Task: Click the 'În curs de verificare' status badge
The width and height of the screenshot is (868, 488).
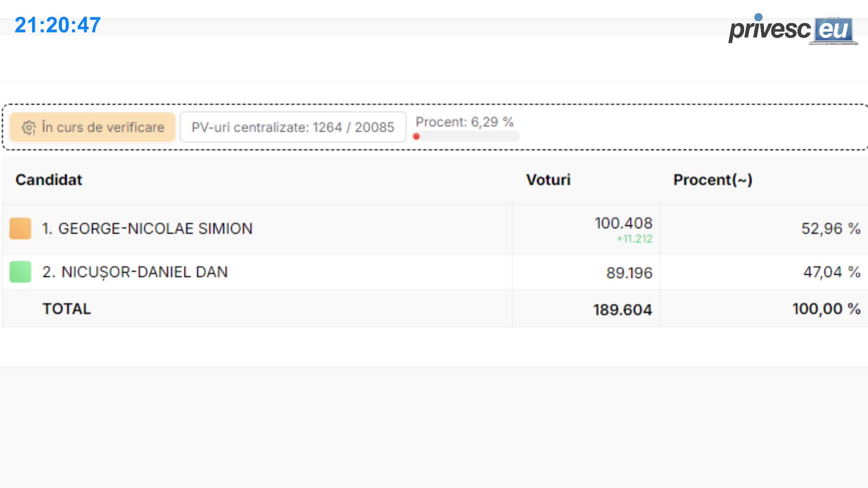Action: coord(93,127)
